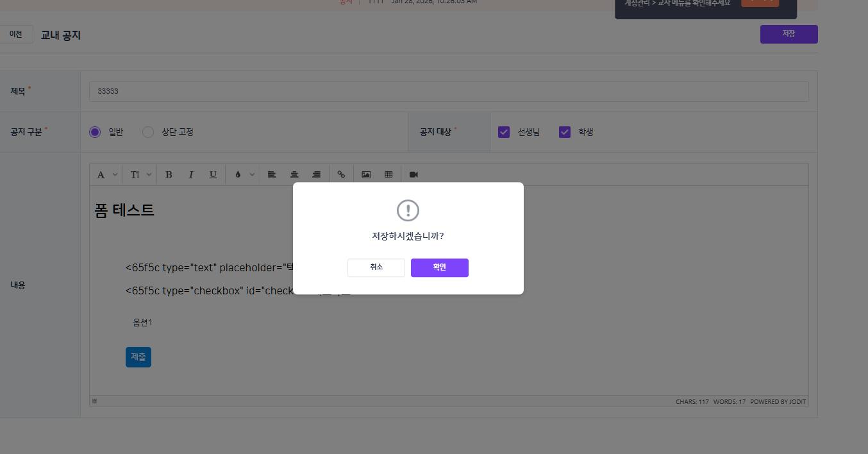Viewport: 868px width, 454px height.
Task: Open the font family dropdown arrow
Action: point(115,174)
